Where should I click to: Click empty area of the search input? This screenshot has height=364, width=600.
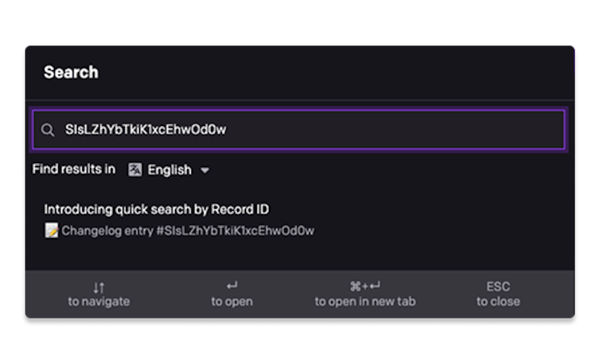click(394, 130)
